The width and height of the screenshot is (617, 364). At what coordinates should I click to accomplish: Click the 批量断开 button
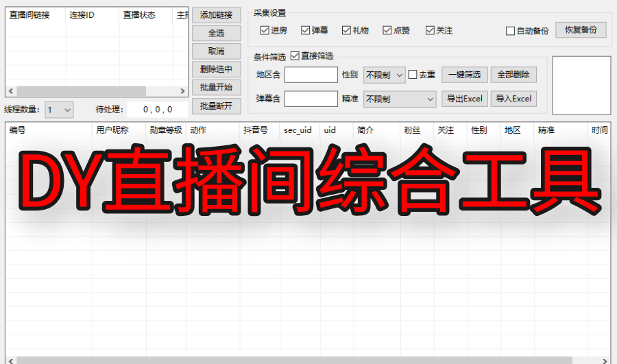[x=216, y=106]
